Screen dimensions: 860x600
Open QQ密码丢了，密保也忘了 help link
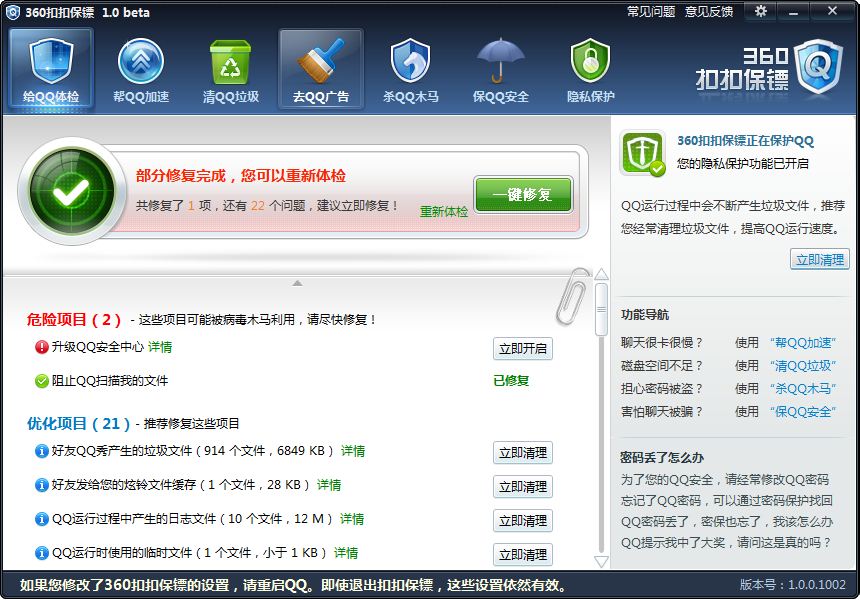pyautogui.click(x=727, y=522)
